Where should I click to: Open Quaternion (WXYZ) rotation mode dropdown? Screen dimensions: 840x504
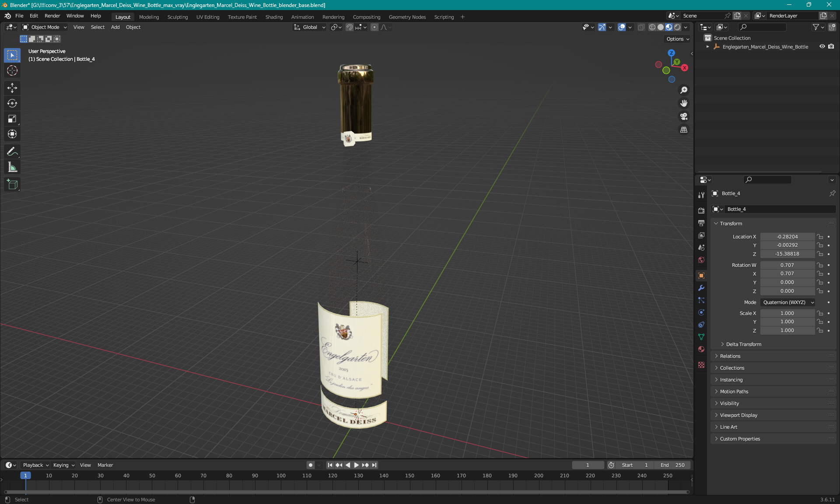(788, 302)
